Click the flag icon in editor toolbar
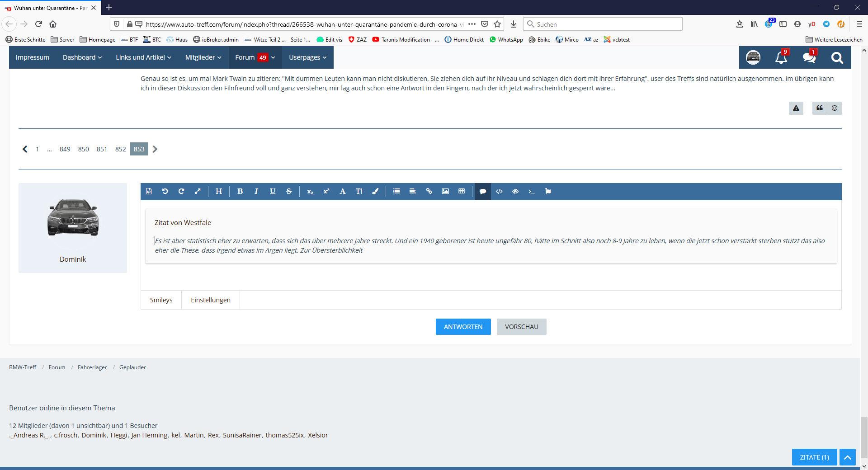The width and height of the screenshot is (868, 470). (548, 191)
